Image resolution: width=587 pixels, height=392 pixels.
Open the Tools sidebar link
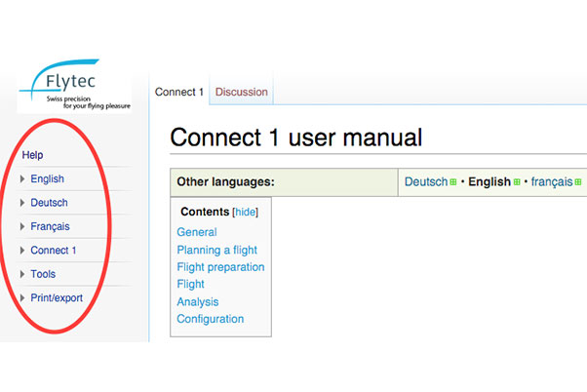[x=43, y=274]
